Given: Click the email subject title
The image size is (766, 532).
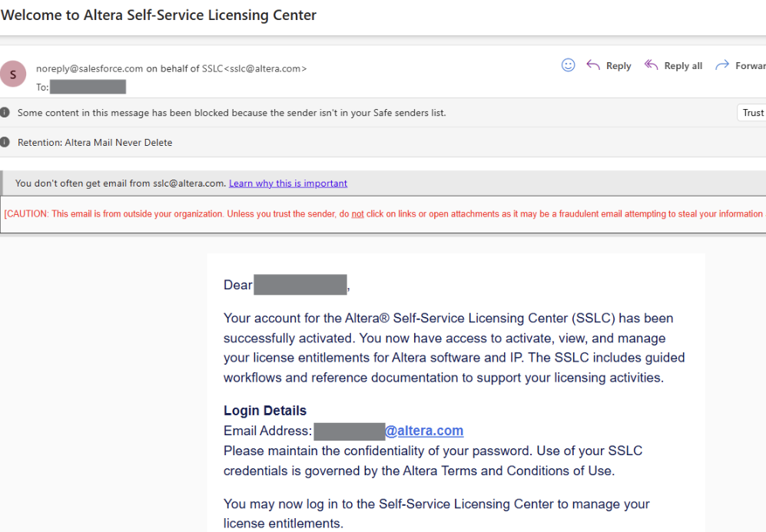Looking at the screenshot, I should tap(159, 15).
